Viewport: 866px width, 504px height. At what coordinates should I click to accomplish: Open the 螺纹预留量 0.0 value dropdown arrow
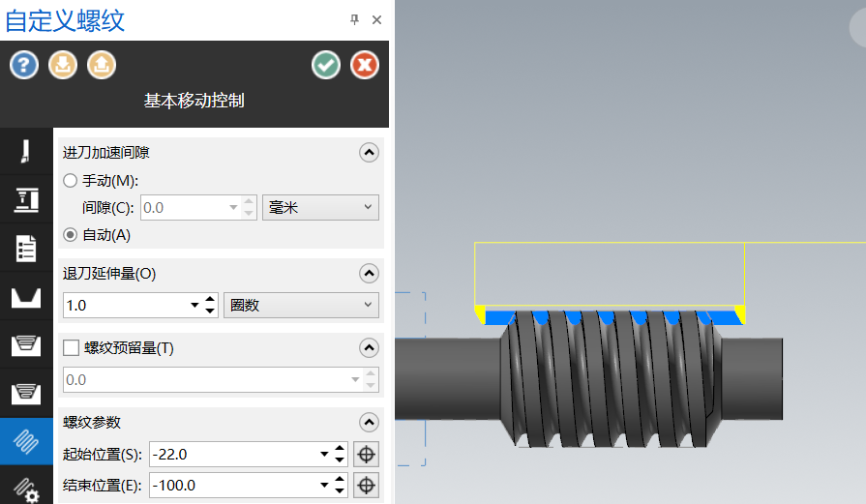click(355, 379)
